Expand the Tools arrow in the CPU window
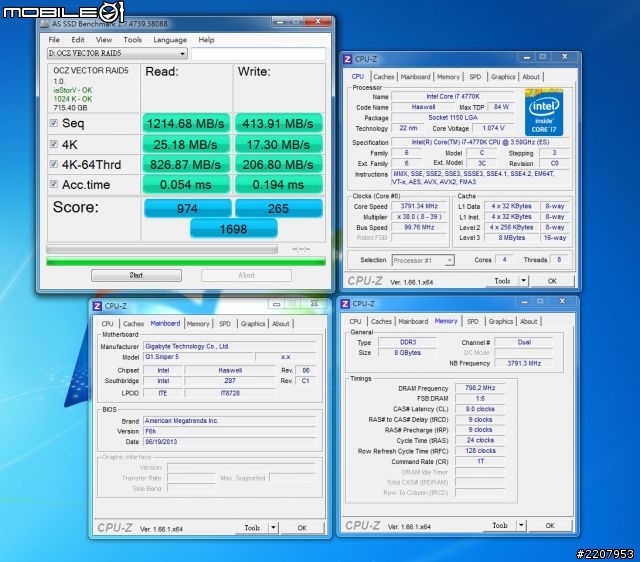Image resolution: width=640 pixels, height=562 pixels. tap(524, 281)
